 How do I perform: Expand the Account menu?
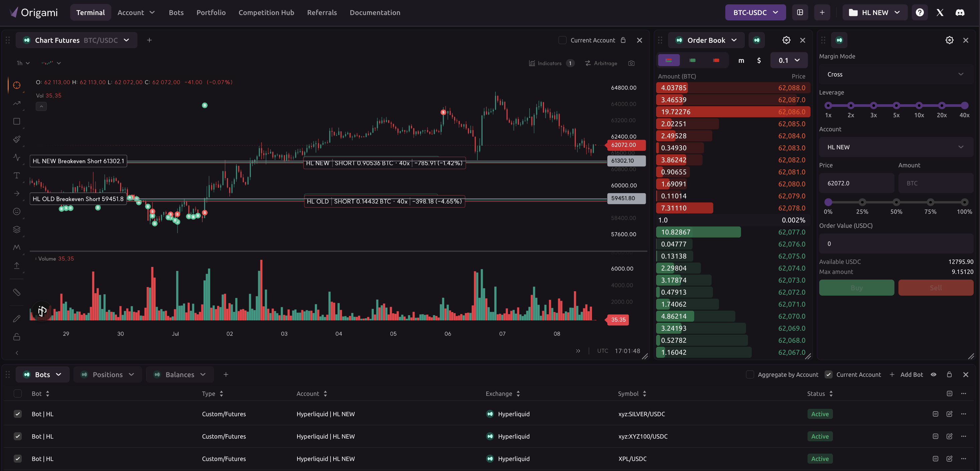(136, 13)
